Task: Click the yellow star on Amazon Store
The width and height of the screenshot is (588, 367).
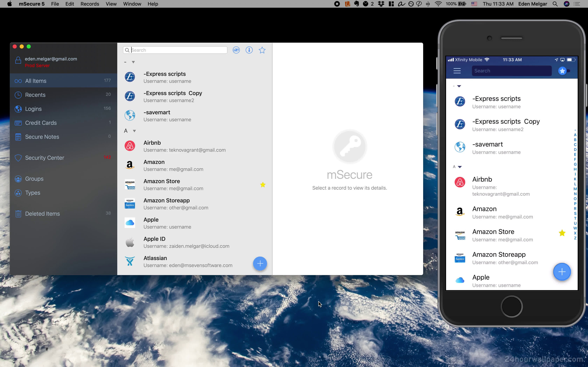Action: point(263,185)
